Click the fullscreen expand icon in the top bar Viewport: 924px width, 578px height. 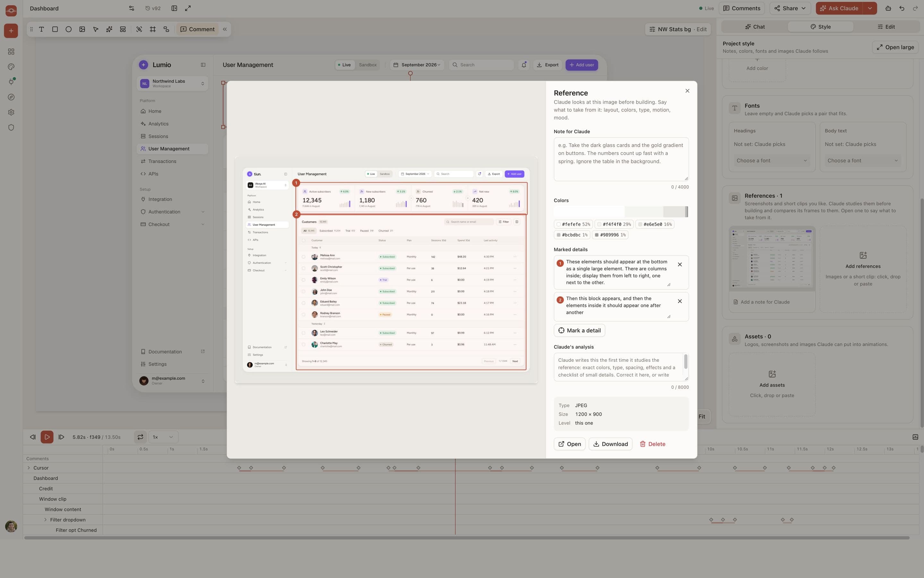tap(188, 8)
